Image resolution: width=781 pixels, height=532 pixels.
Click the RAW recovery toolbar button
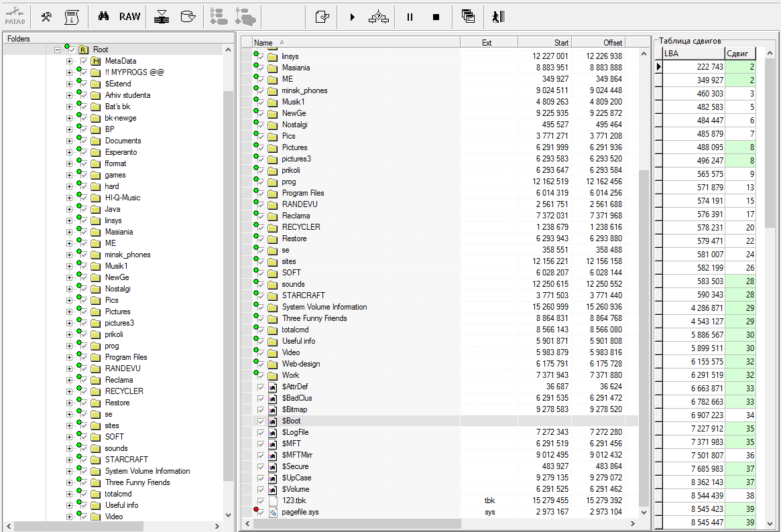pyautogui.click(x=129, y=17)
